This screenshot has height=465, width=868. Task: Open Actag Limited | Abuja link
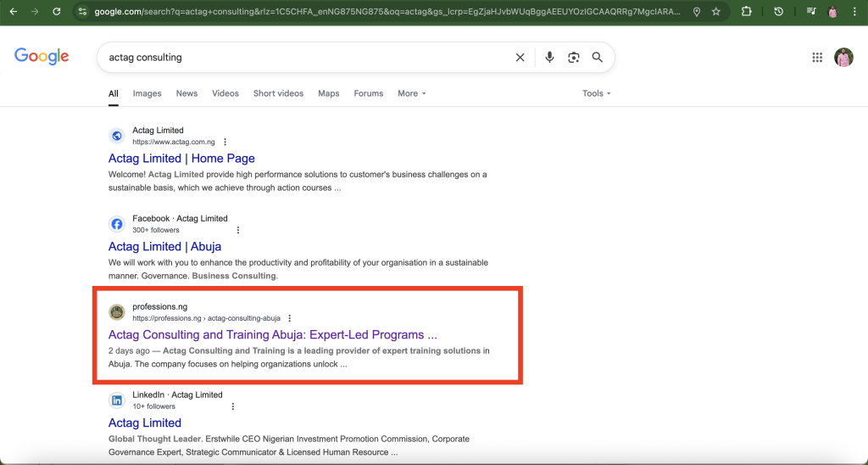click(165, 247)
